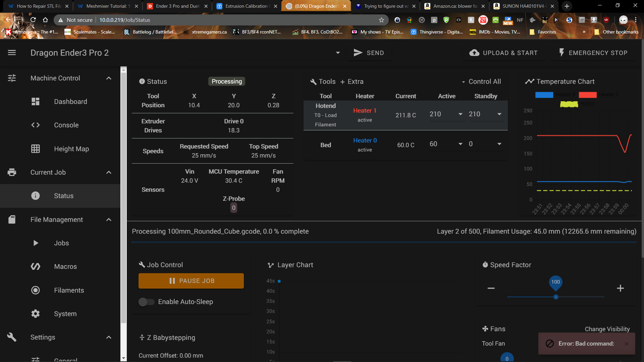
Task: Click the Machine Control sliders icon
Action: click(x=12, y=78)
